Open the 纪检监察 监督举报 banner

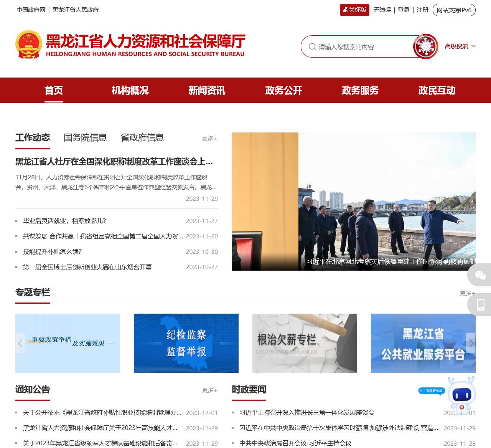point(186,343)
